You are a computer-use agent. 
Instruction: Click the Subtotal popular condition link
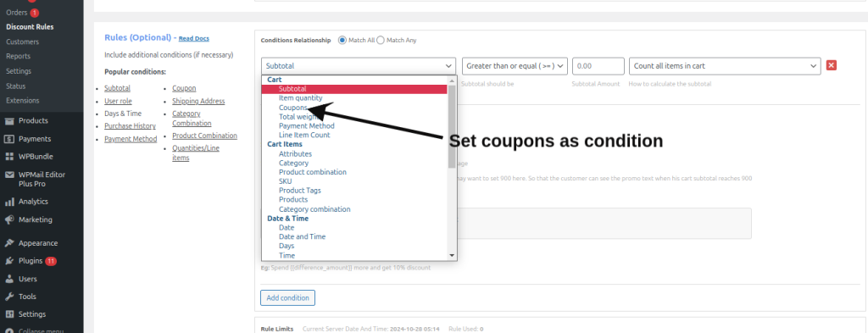point(117,88)
